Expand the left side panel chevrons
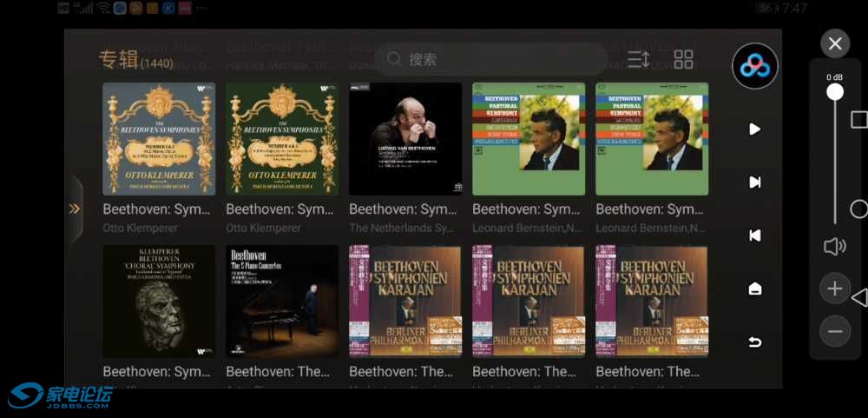Image resolution: width=868 pixels, height=418 pixels. tap(74, 209)
